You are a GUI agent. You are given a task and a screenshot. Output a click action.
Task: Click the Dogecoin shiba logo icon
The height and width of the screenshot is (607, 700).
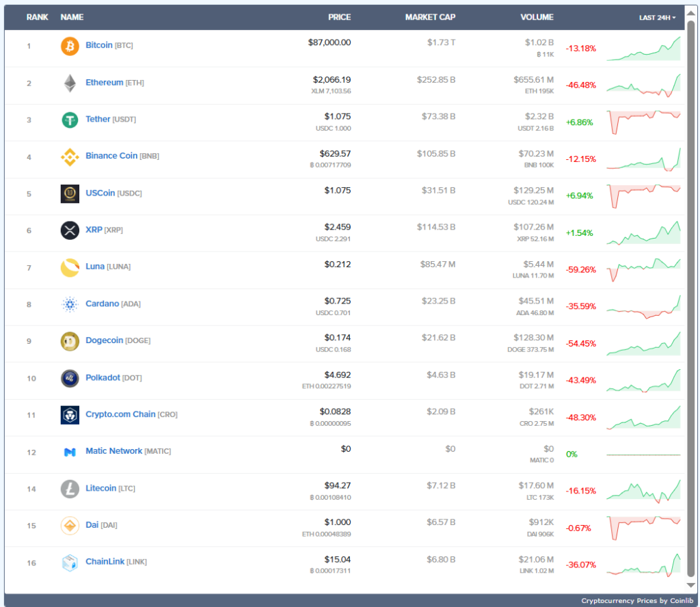70,341
